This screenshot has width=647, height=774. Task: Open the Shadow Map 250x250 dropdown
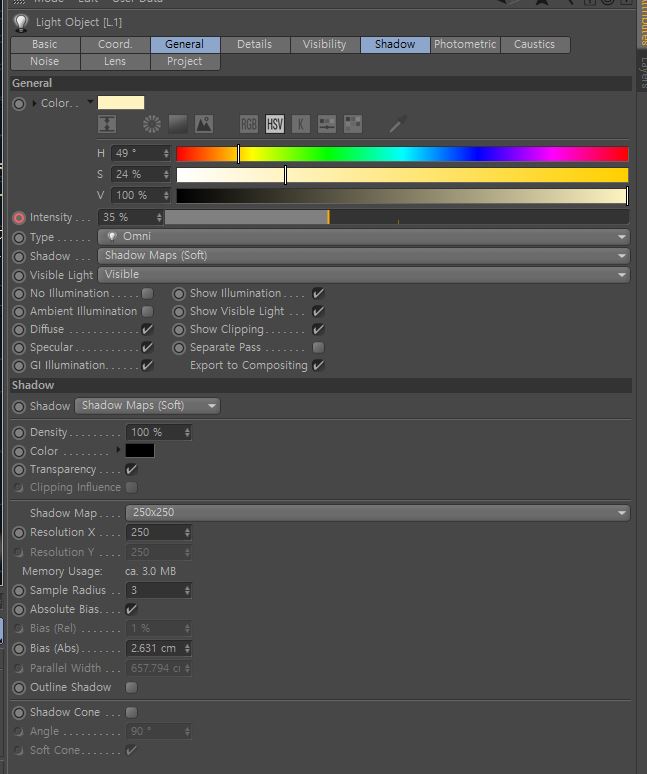click(x=378, y=513)
